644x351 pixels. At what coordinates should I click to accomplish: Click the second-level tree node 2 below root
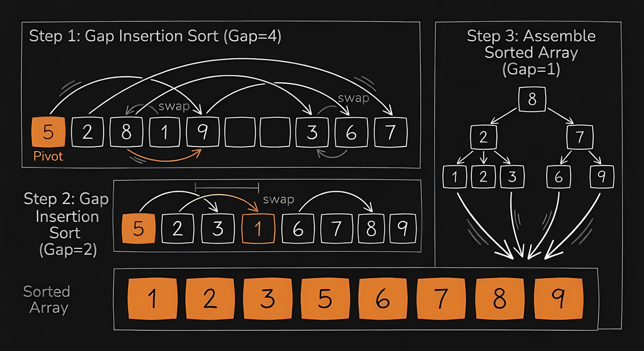(x=483, y=137)
